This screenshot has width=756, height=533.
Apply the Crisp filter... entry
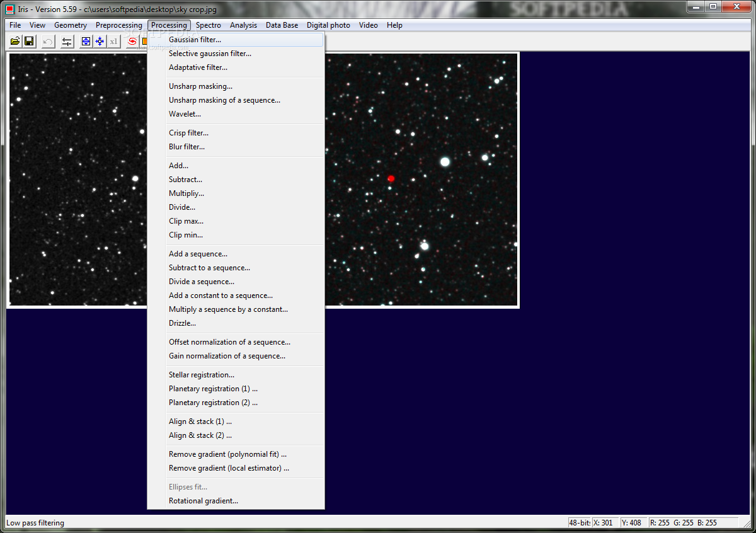click(x=236, y=133)
